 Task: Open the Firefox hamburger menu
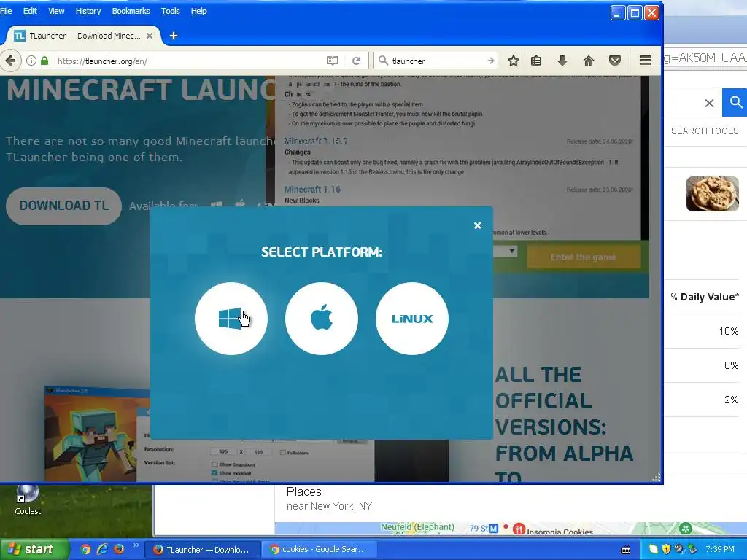[x=646, y=61]
